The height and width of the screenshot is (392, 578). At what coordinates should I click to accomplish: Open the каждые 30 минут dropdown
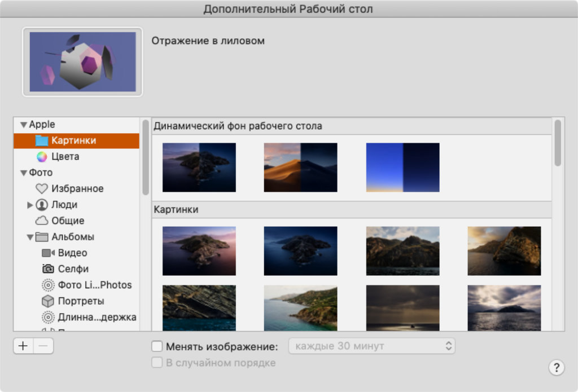[371, 346]
